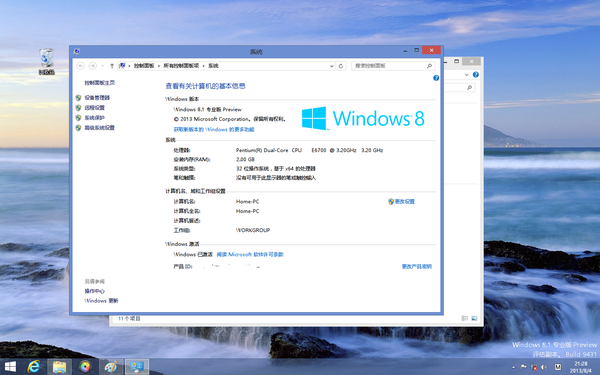Open Paint from the taskbar

coord(111,367)
